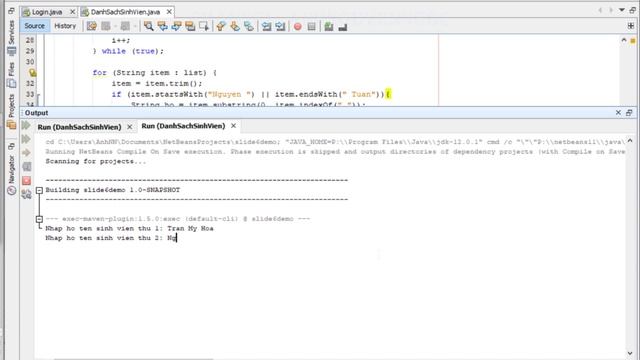Go to previous search occurrence icon
640x360 pixels.
162,27
